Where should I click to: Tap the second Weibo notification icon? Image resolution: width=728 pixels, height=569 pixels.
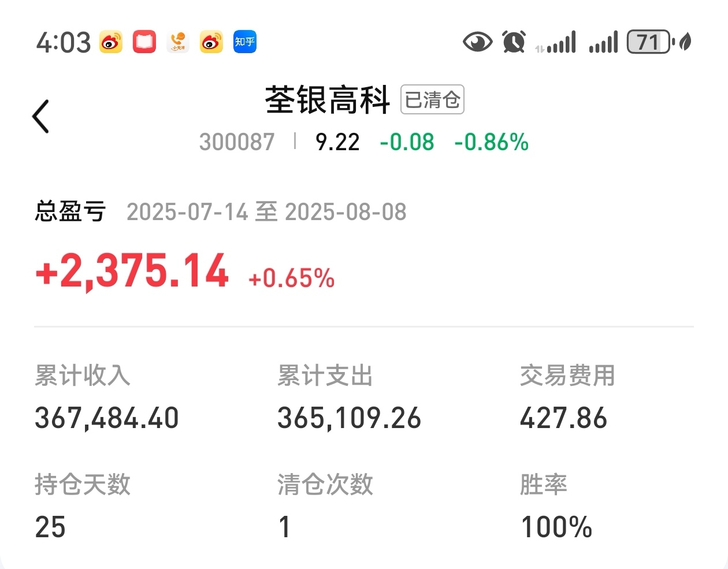211,42
